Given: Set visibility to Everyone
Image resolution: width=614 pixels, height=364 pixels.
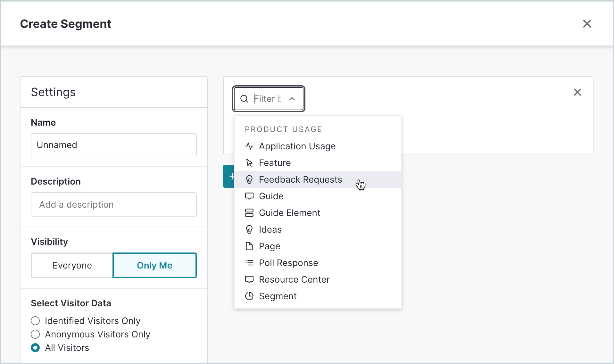Looking at the screenshot, I should 72,265.
